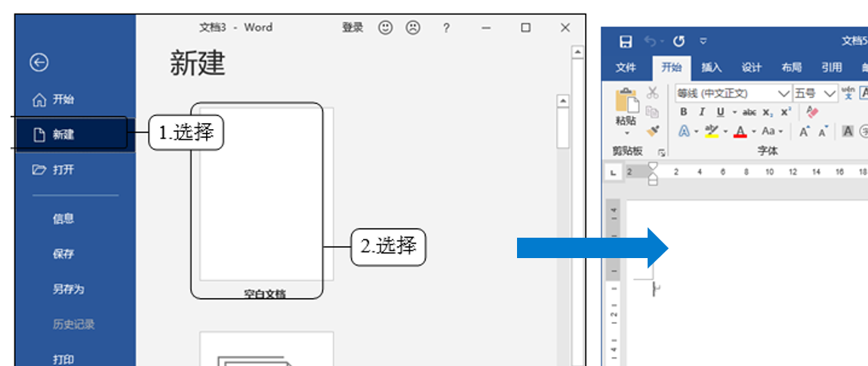Toggle subscript formatting
The image size is (868, 366).
768,112
